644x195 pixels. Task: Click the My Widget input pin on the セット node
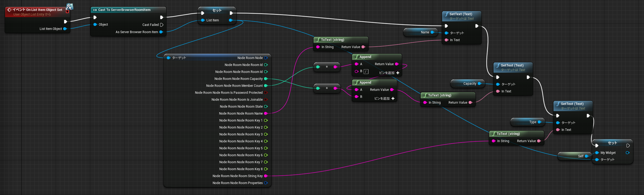597,153
